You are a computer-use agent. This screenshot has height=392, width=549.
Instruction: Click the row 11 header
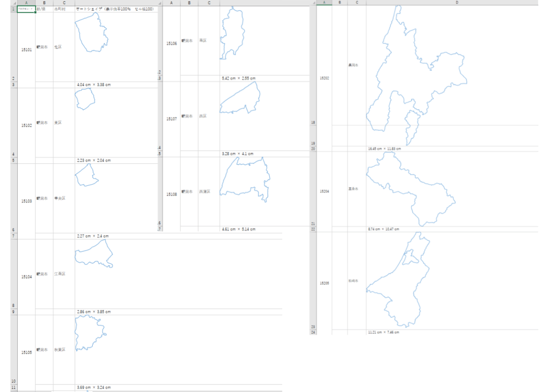pos(14,387)
